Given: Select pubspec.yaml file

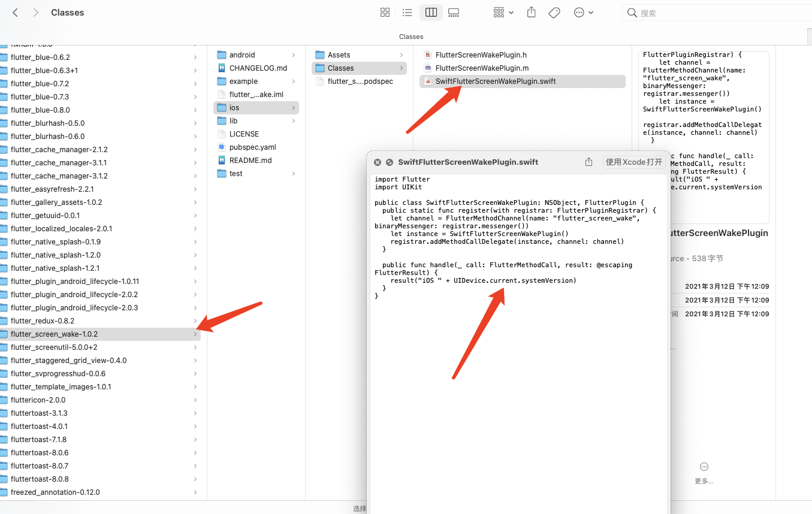Looking at the screenshot, I should pos(256,147).
